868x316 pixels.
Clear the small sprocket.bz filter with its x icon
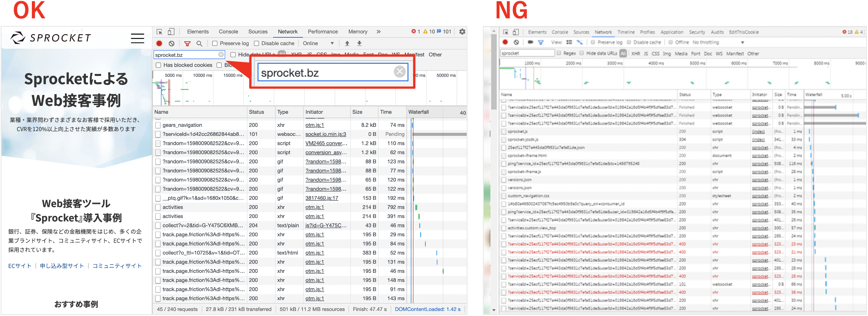tap(221, 55)
